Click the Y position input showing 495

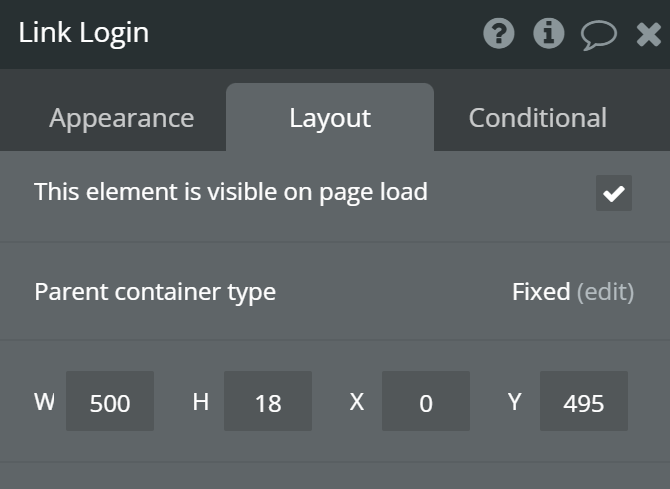tap(584, 402)
